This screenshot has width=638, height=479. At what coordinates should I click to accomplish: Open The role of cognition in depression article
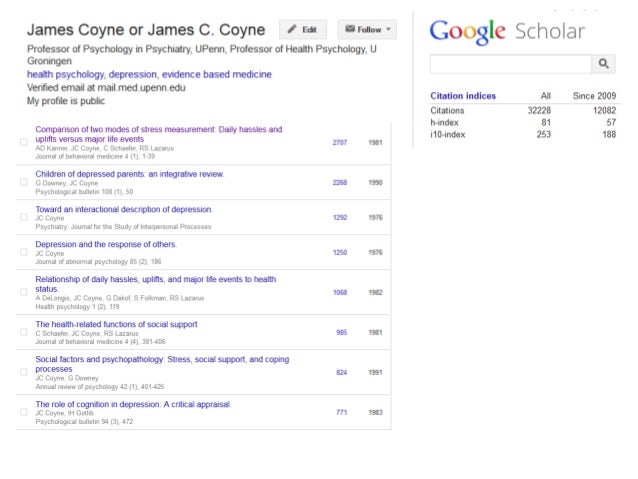[133, 404]
